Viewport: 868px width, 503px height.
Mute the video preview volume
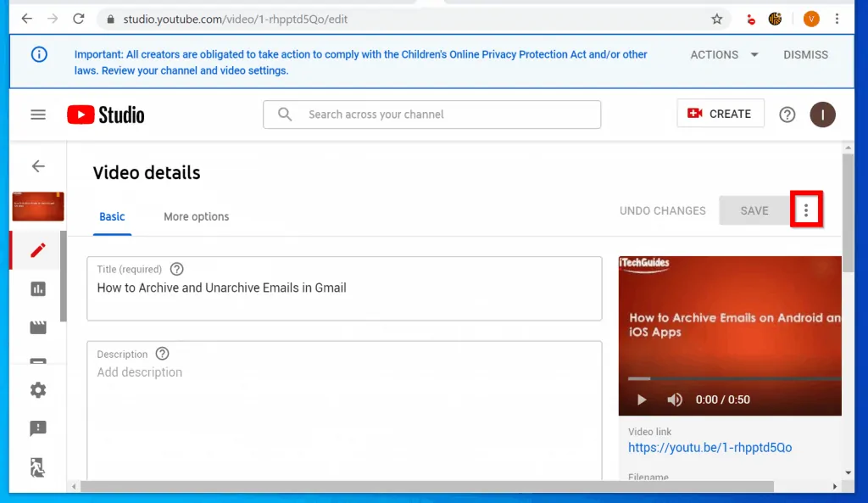675,400
